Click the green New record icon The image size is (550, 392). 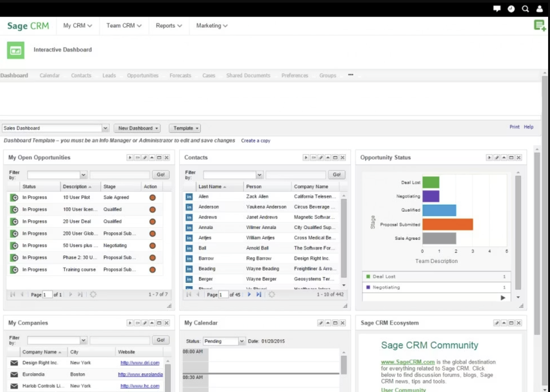tap(540, 26)
